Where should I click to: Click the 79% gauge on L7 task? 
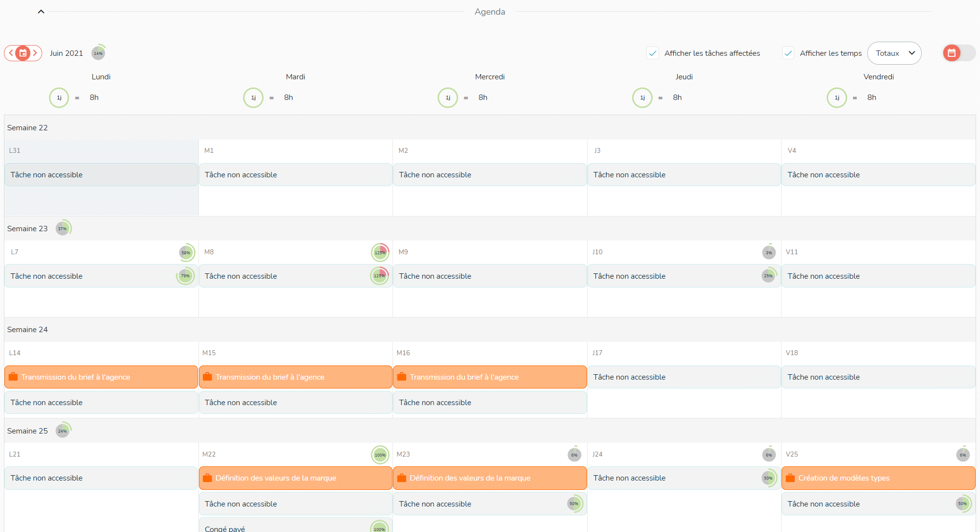coord(185,276)
